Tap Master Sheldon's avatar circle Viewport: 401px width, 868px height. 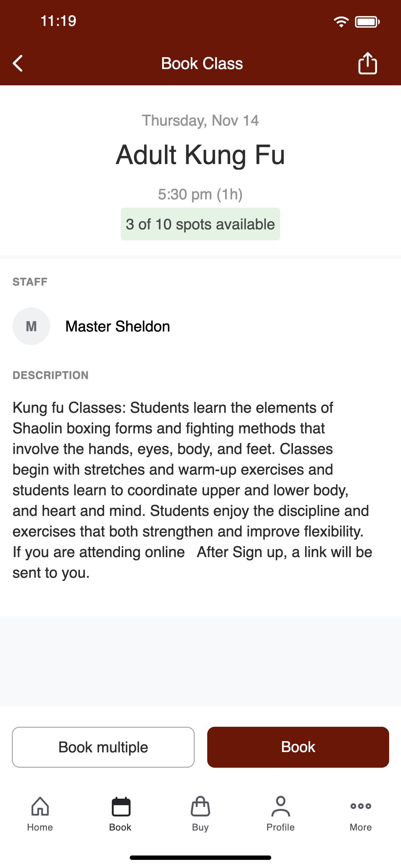[x=31, y=326]
